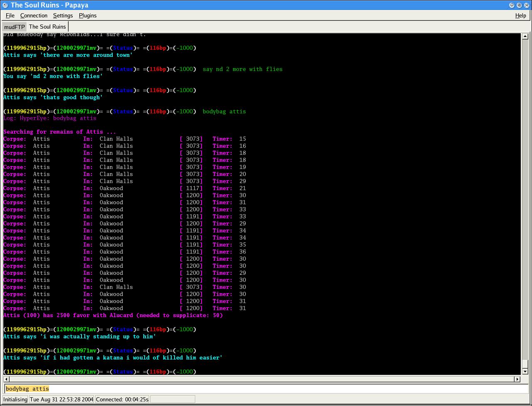Maximize the Papaya window
This screenshot has width=532, height=406.
click(x=519, y=5)
